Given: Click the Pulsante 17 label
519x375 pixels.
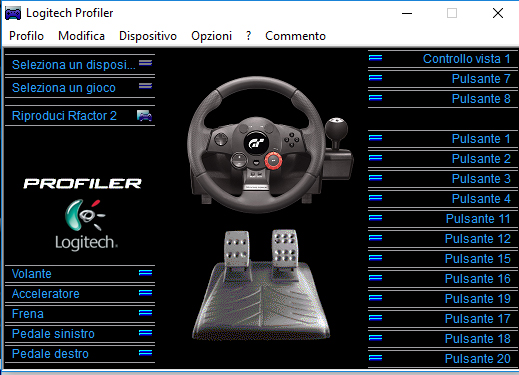Looking at the screenshot, I should [x=478, y=319].
